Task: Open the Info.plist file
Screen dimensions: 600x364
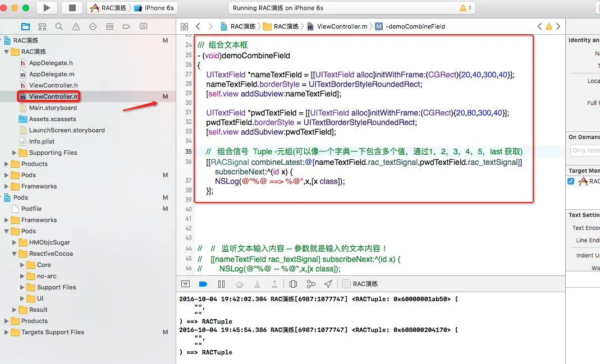Action: tap(42, 141)
